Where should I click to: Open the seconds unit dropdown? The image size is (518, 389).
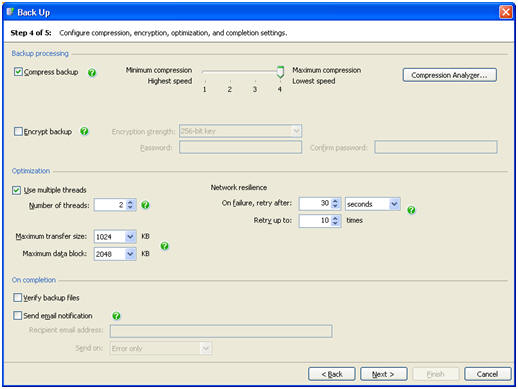coord(394,204)
